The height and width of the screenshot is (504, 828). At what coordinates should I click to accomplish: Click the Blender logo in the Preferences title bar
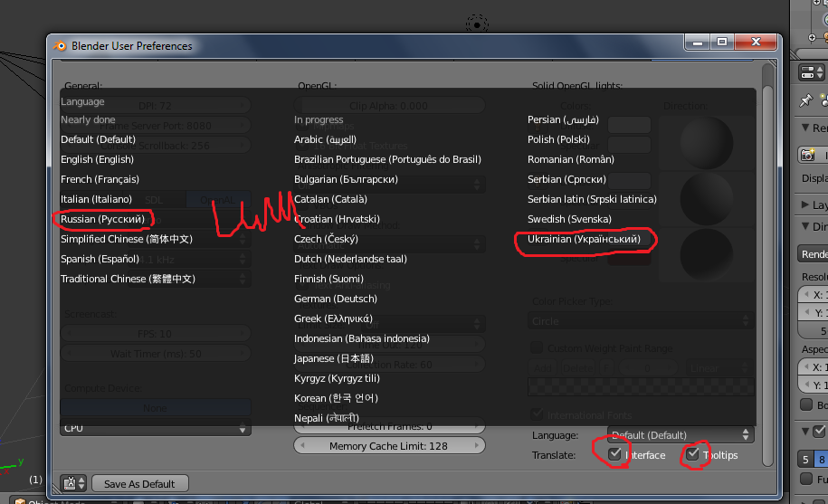pyautogui.click(x=60, y=46)
